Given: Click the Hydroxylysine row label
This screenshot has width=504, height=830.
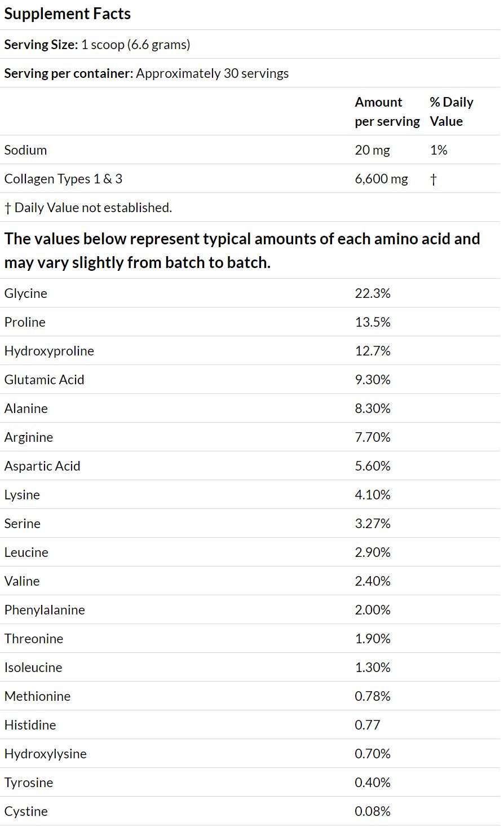Looking at the screenshot, I should (46, 754).
